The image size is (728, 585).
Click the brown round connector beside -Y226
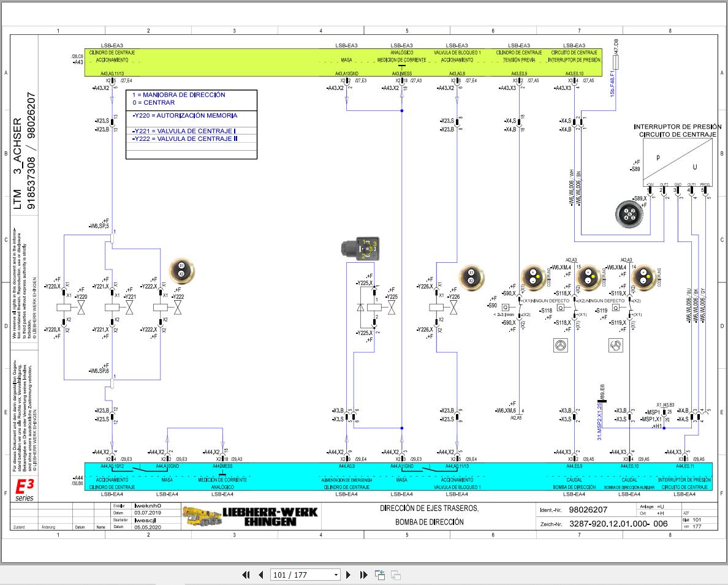coord(471,275)
